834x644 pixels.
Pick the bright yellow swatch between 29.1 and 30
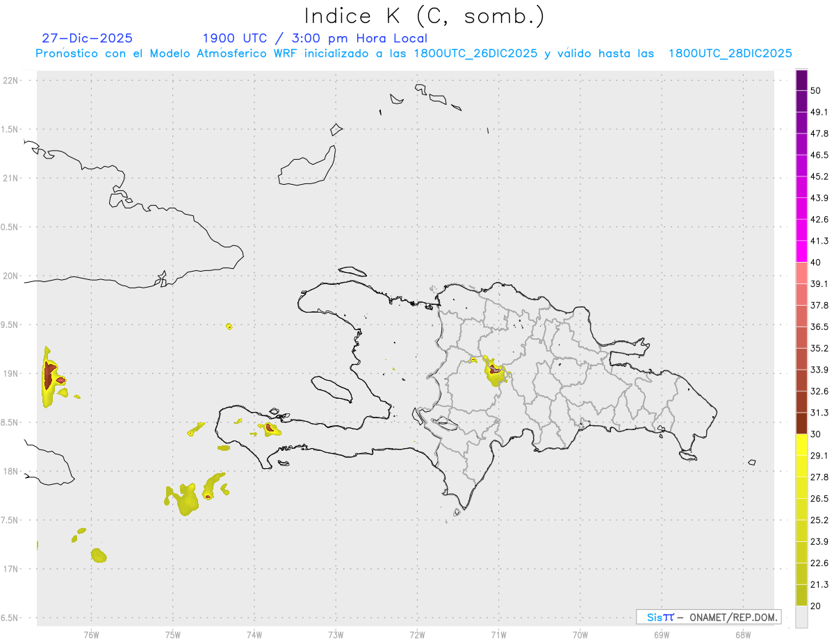click(801, 445)
